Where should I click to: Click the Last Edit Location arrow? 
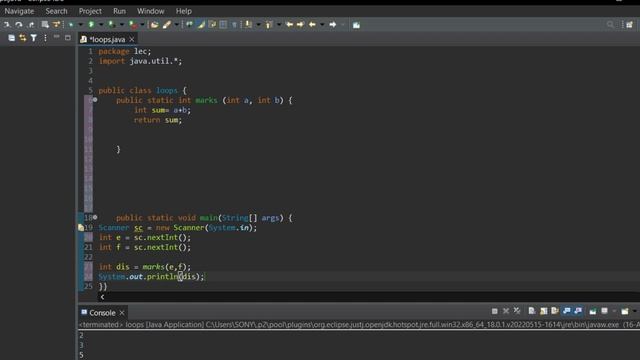(x=289, y=25)
